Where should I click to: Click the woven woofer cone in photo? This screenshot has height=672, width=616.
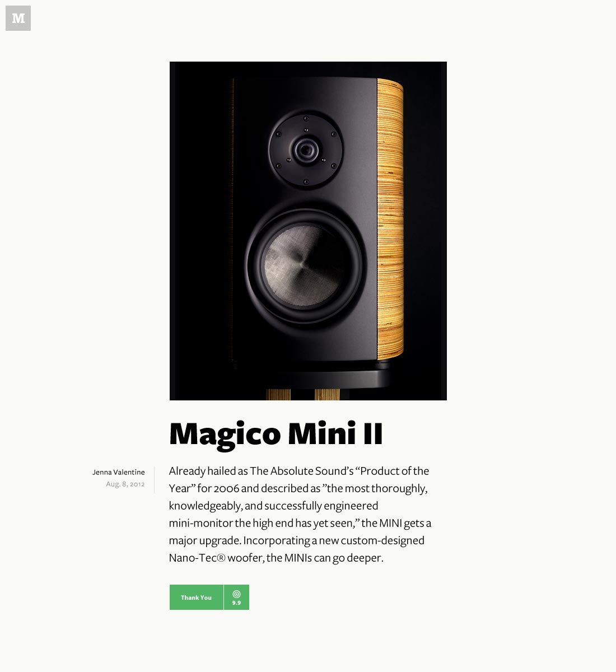(304, 265)
